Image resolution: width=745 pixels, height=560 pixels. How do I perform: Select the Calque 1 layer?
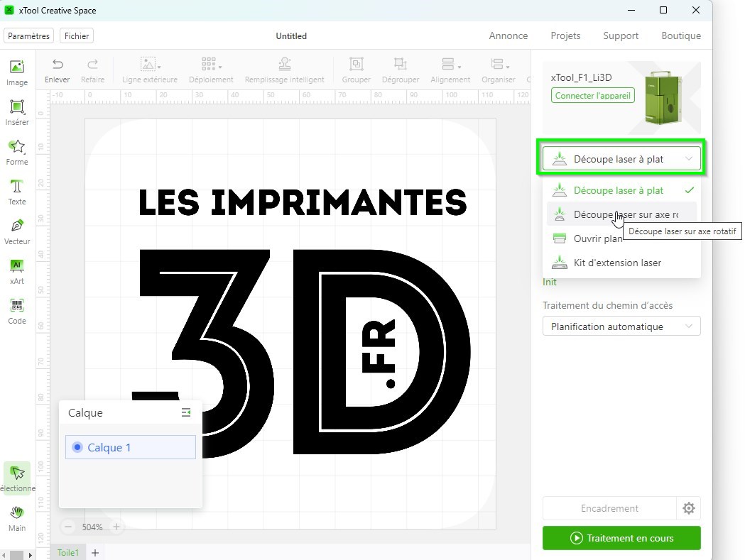[130, 447]
